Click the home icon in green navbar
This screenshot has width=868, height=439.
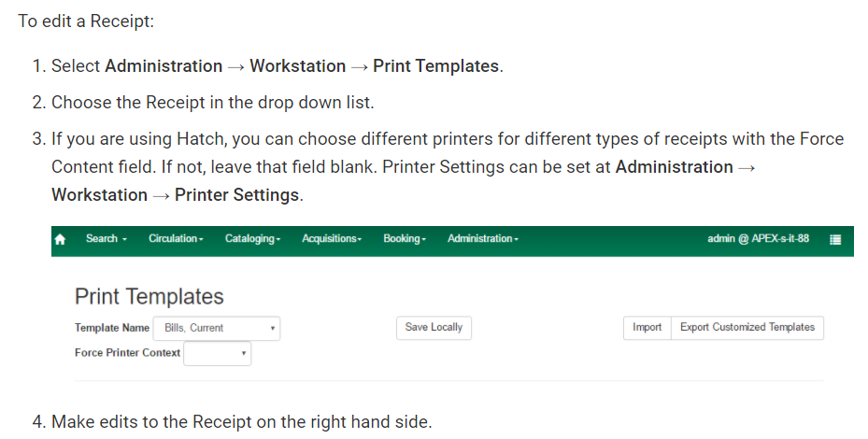click(61, 239)
